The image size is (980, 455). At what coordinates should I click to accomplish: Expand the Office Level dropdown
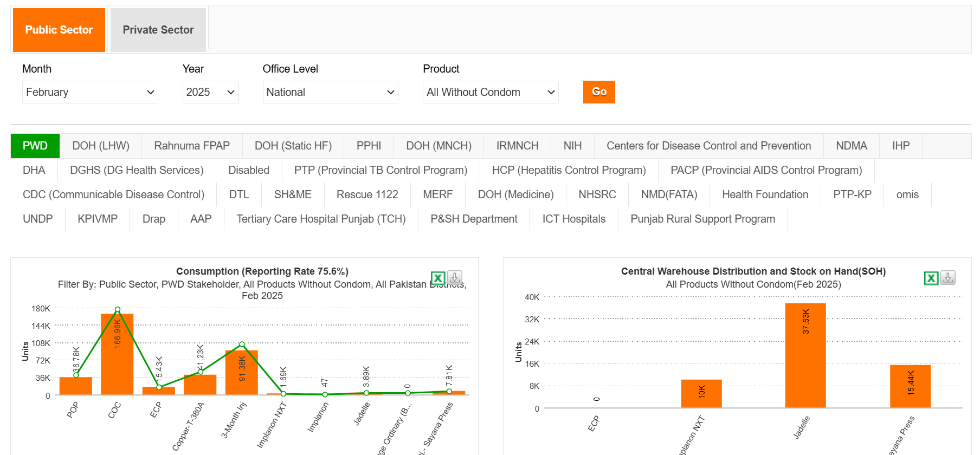click(330, 92)
